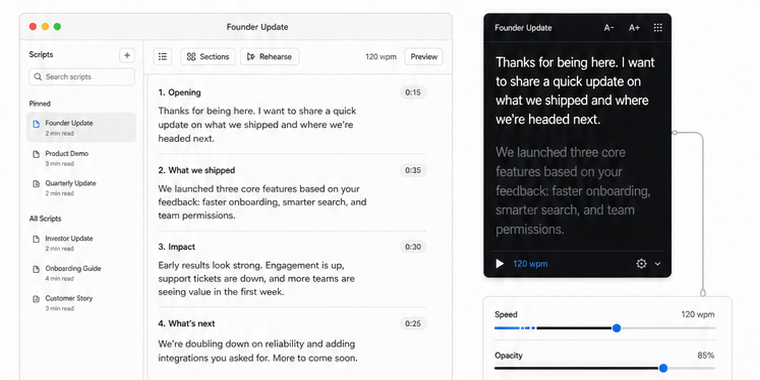Click the Founder Update document icon
This screenshot has height=380, width=760.
pyautogui.click(x=36, y=124)
